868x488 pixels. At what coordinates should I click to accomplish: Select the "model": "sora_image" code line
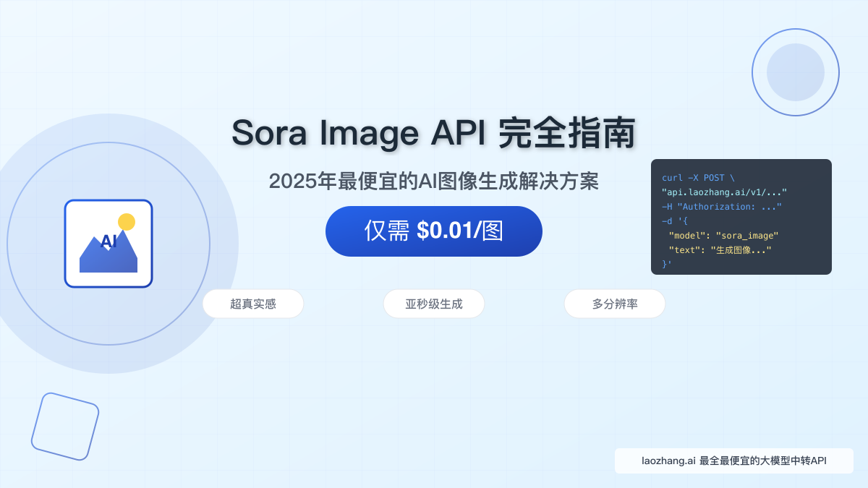pos(723,236)
